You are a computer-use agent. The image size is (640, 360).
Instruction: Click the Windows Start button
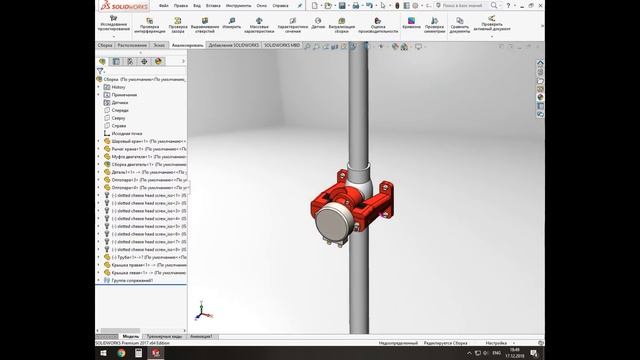104,353
